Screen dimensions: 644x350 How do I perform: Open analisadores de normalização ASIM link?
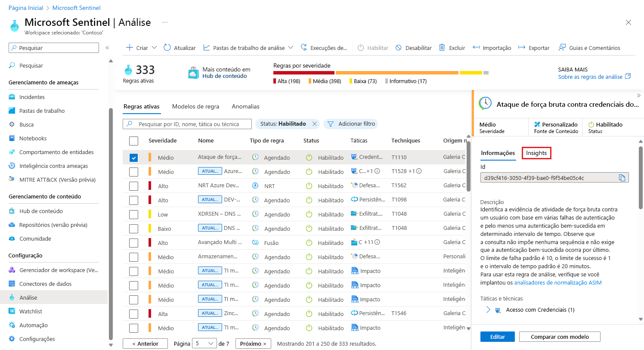point(558,283)
